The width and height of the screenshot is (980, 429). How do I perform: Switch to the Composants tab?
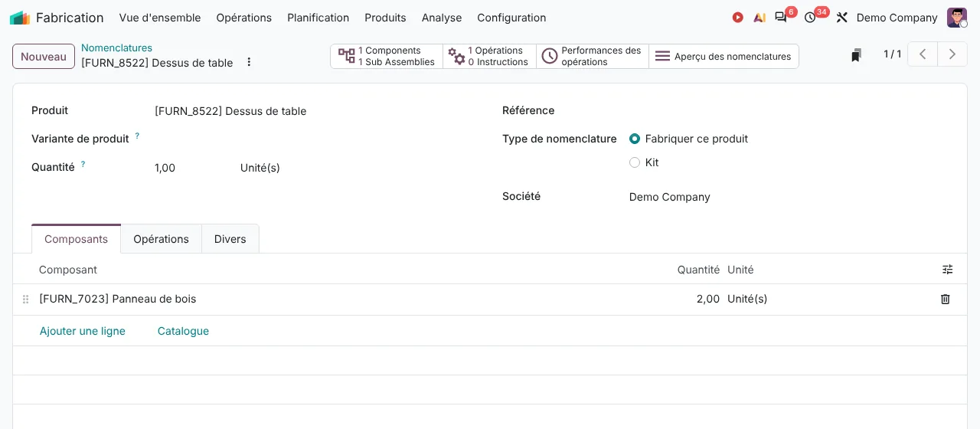point(76,239)
